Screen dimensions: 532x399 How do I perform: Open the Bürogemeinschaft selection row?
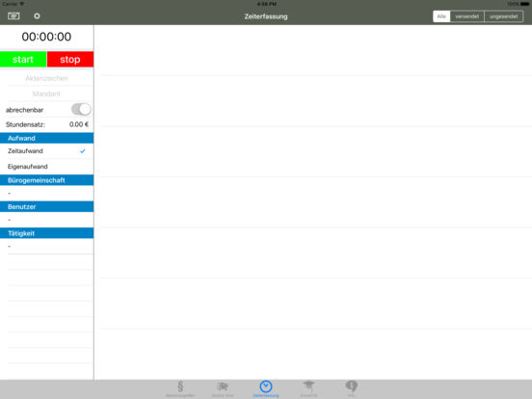pyautogui.click(x=47, y=193)
